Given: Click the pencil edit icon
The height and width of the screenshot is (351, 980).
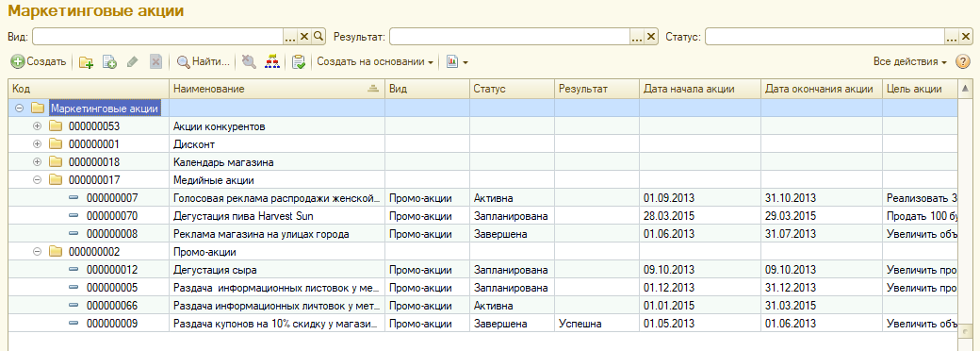Looking at the screenshot, I should (x=133, y=62).
